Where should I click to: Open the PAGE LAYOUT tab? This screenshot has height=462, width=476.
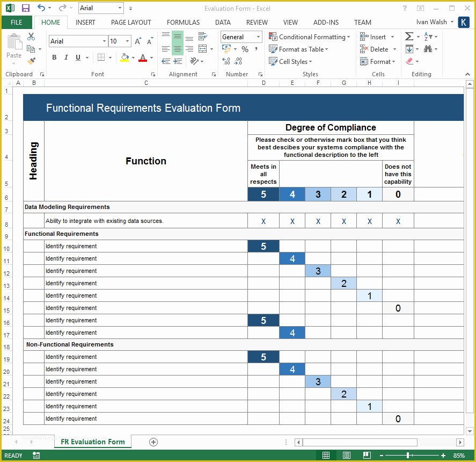[131, 22]
